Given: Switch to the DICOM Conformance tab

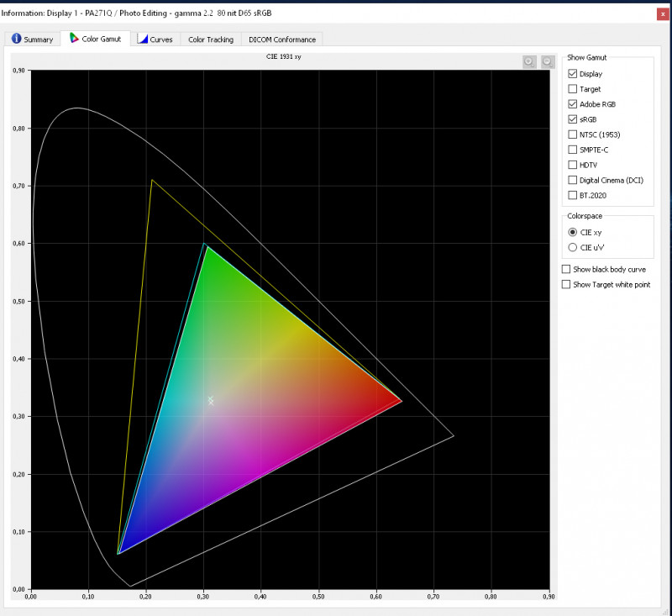Looking at the screenshot, I should (281, 39).
